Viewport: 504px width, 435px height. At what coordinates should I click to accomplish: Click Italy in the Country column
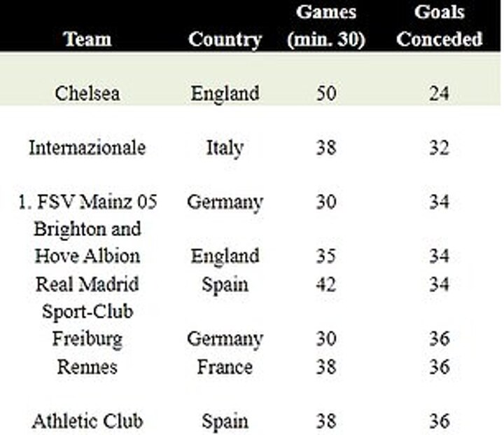[x=225, y=148]
